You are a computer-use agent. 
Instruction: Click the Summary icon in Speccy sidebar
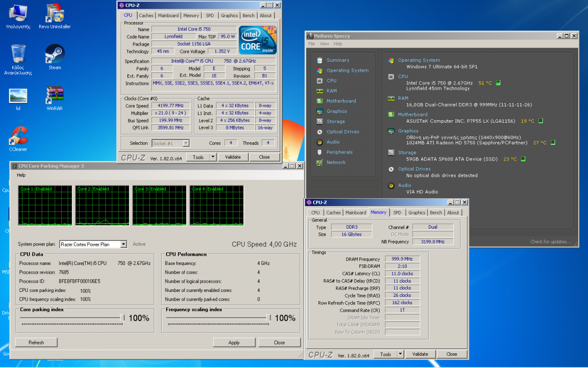point(319,60)
